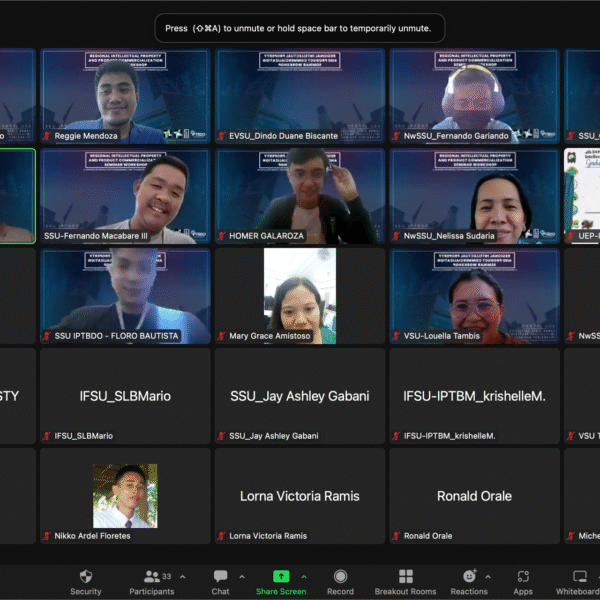The height and width of the screenshot is (600, 600).
Task: Open the Apps icon
Action: [523, 576]
